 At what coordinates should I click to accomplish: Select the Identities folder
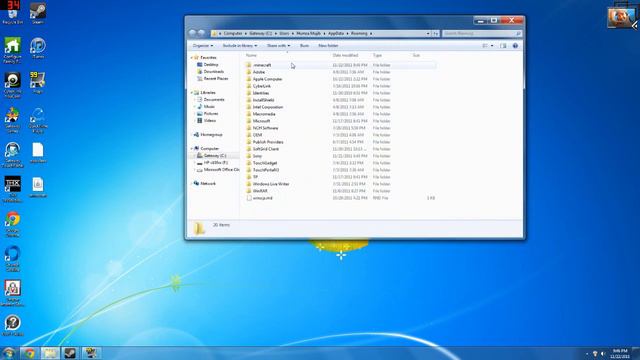pyautogui.click(x=261, y=93)
